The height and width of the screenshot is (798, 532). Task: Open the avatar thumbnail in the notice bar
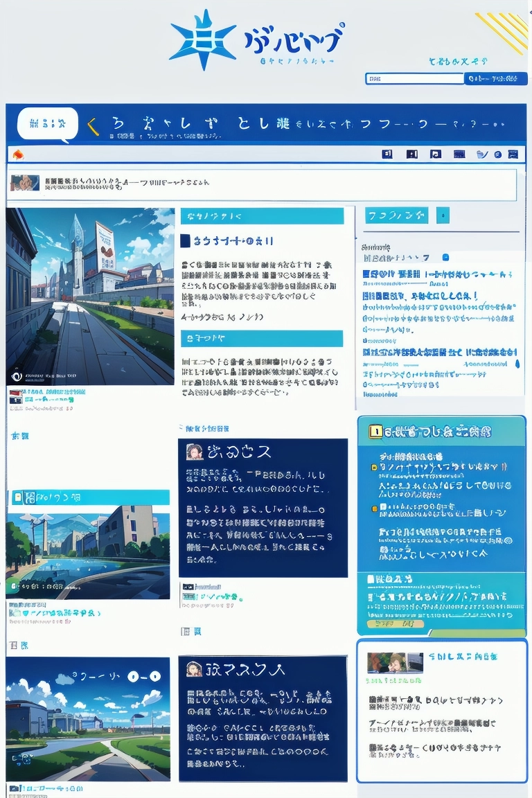coord(24,183)
